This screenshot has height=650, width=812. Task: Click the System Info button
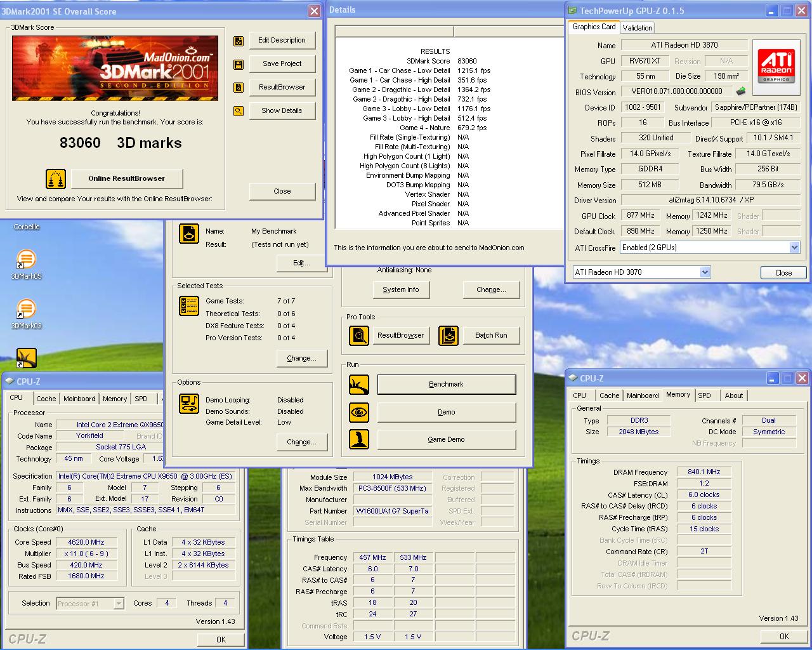coord(401,290)
